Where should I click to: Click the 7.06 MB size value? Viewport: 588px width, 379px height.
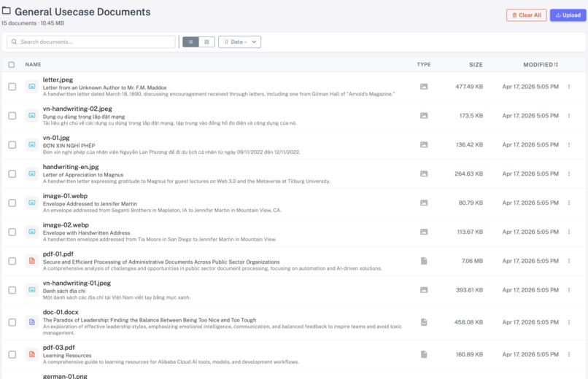pos(472,261)
